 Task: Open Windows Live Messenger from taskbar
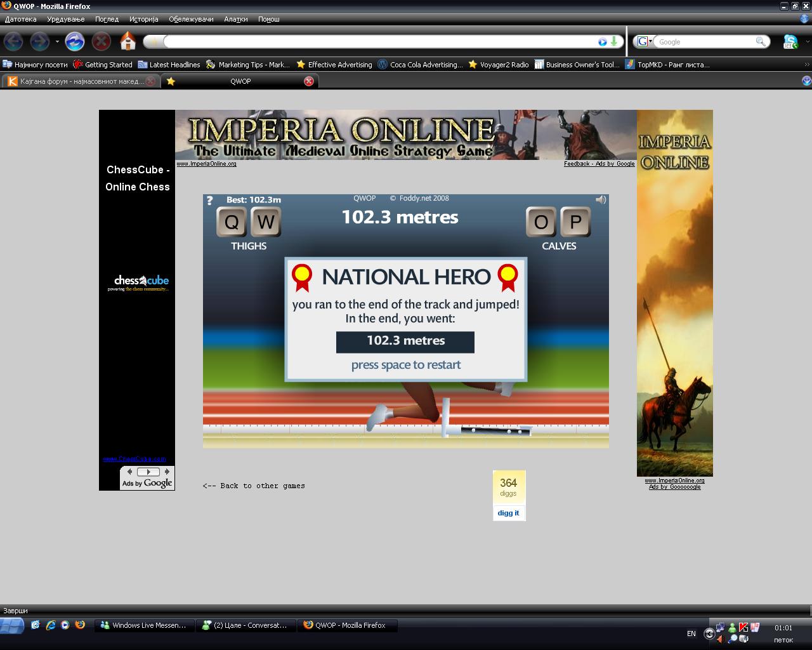pos(143,625)
